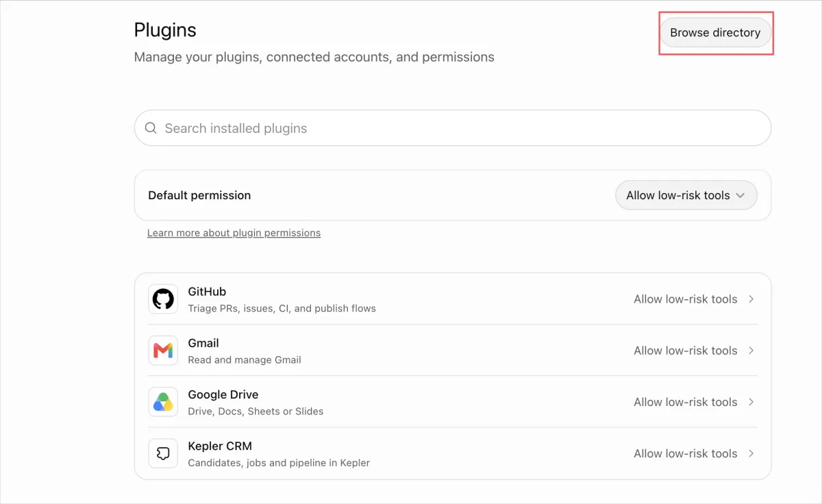Click the Plugins page heading
This screenshot has height=504, width=822.
[165, 30]
